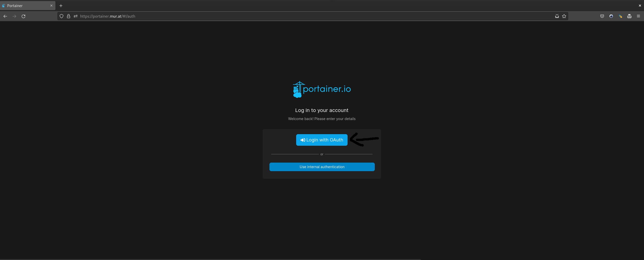Save page to Pocket
This screenshot has width=644, height=260.
[x=602, y=16]
